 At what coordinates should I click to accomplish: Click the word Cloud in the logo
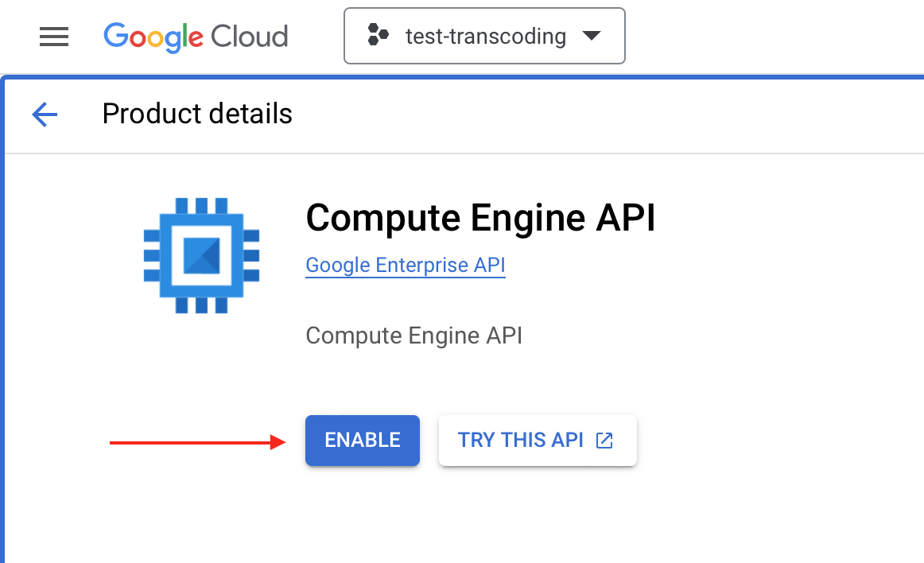[249, 37]
